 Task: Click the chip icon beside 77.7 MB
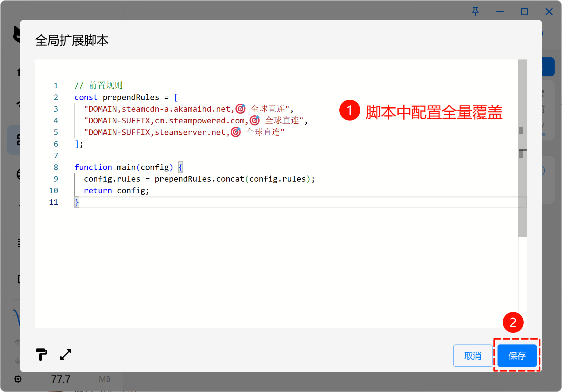[x=18, y=379]
